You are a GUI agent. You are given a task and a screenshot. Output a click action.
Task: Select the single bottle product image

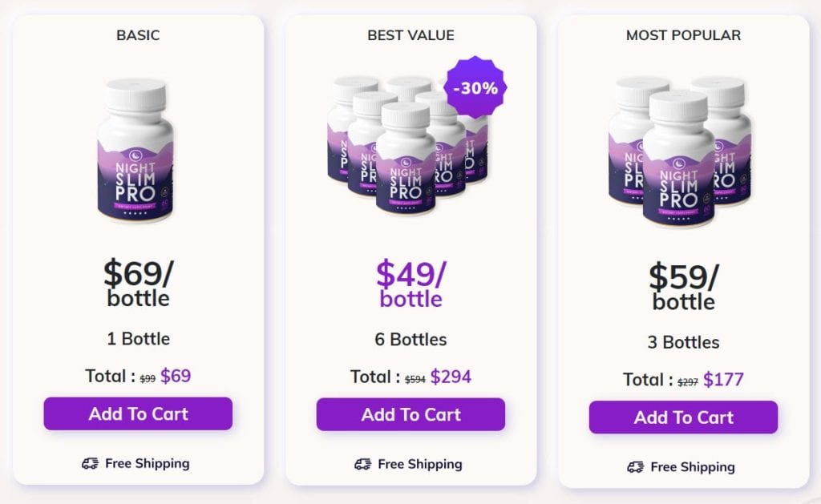(135, 151)
